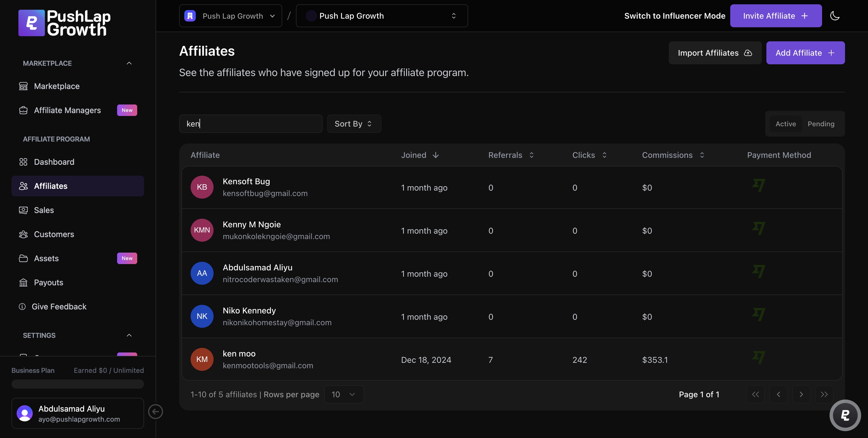Click the PushLap Growth logo icon
Image resolution: width=868 pixels, height=438 pixels.
pos(31,23)
